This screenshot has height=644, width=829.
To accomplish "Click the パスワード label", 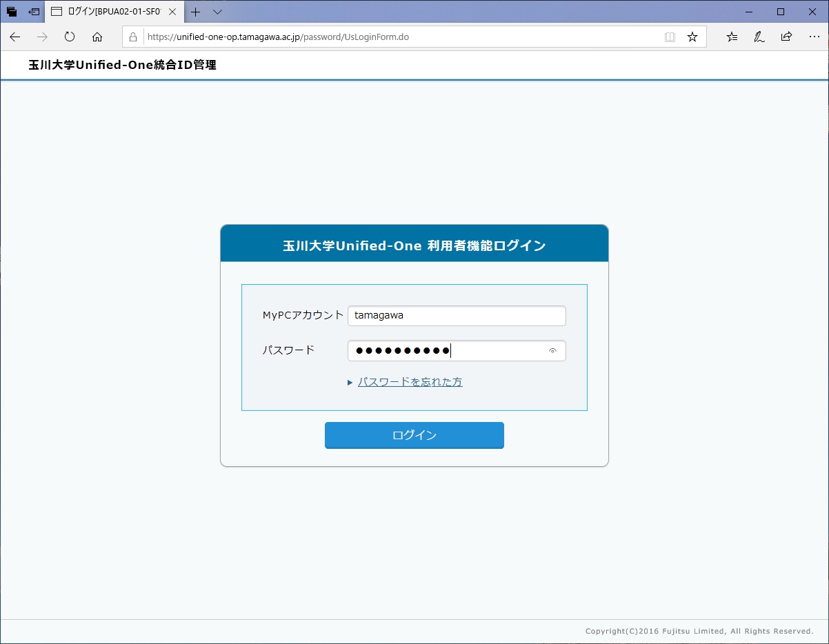I will point(288,350).
